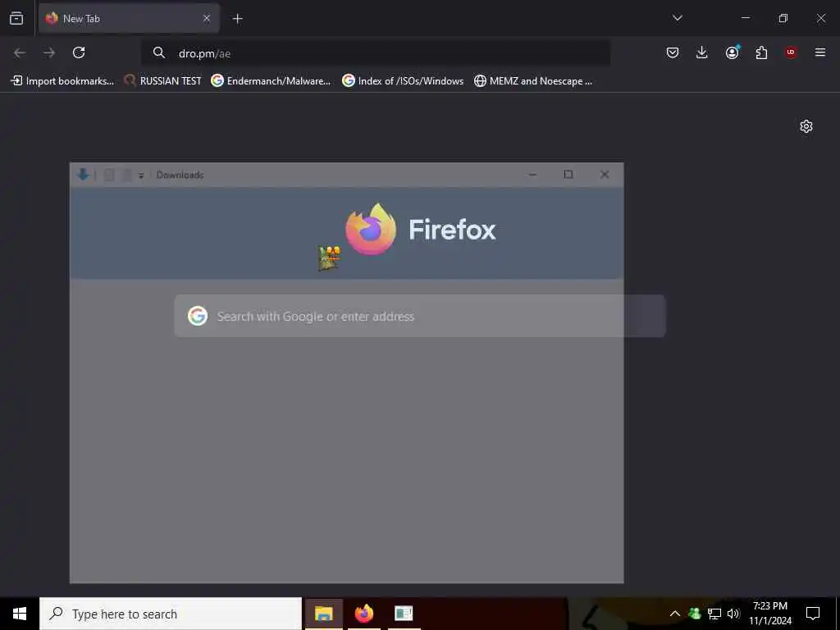Open the Firefox application hamburger menu
Screen dimensions: 840x630
coord(819,52)
